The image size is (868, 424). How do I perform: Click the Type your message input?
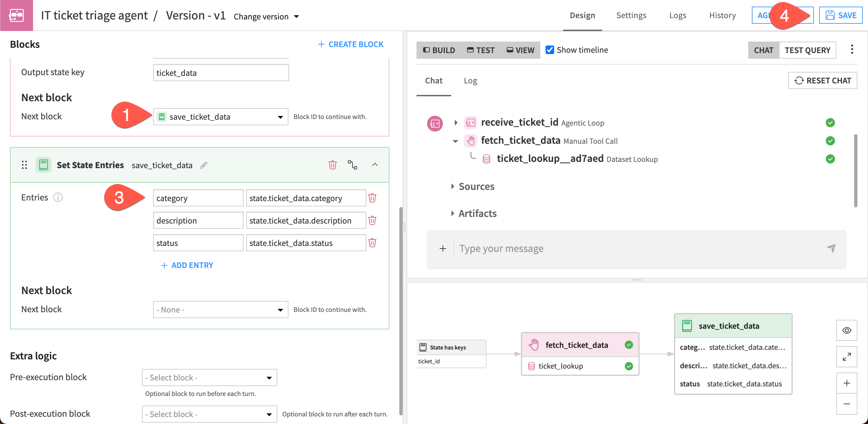click(x=637, y=249)
